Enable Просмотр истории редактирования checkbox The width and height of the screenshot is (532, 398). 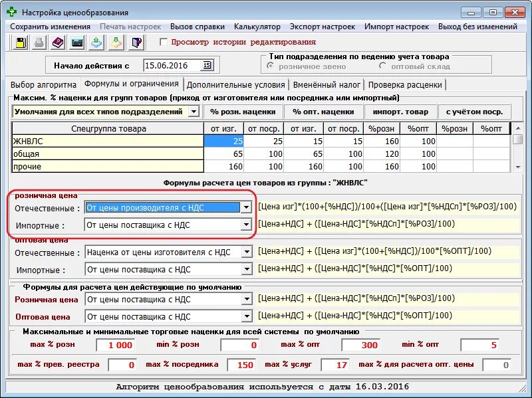pyautogui.click(x=164, y=42)
